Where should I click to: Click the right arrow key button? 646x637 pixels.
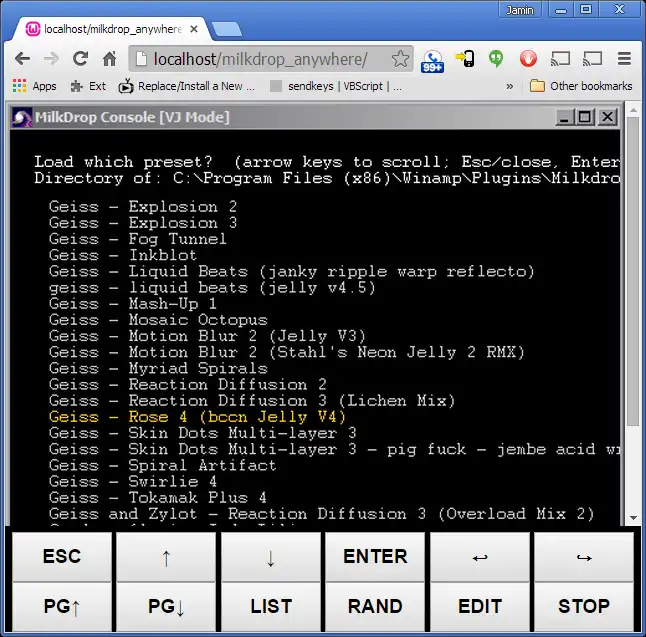tap(584, 557)
